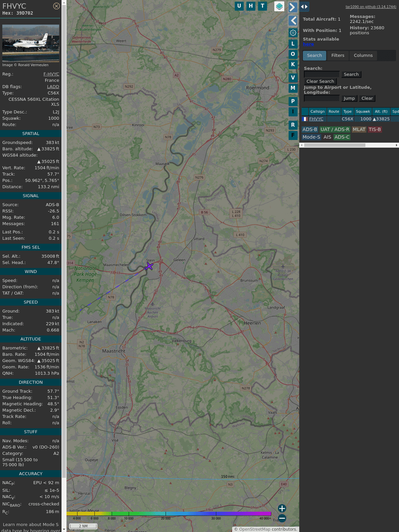Click the Jump button

pos(349,98)
